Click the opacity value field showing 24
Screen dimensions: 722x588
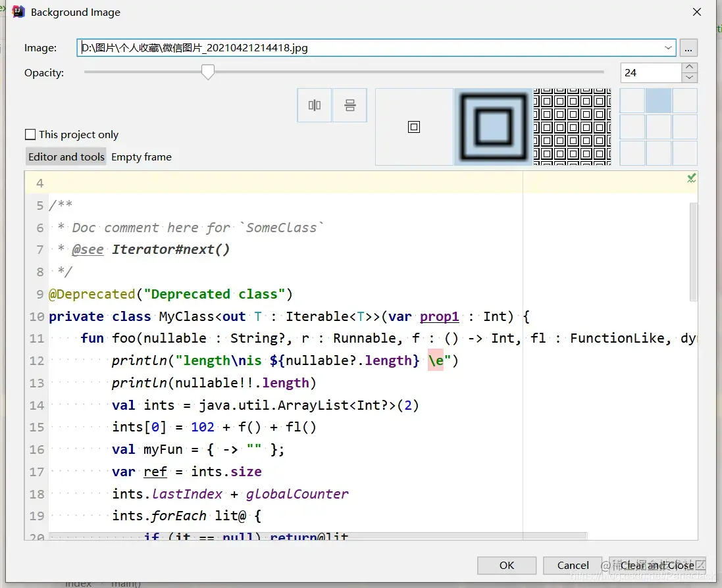pyautogui.click(x=651, y=73)
